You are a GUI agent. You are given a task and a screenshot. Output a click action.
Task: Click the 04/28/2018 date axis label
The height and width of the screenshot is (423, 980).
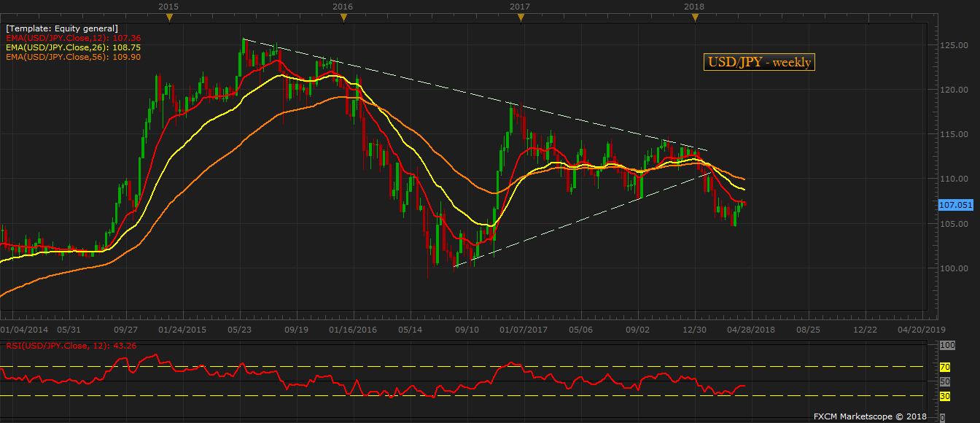click(x=751, y=330)
